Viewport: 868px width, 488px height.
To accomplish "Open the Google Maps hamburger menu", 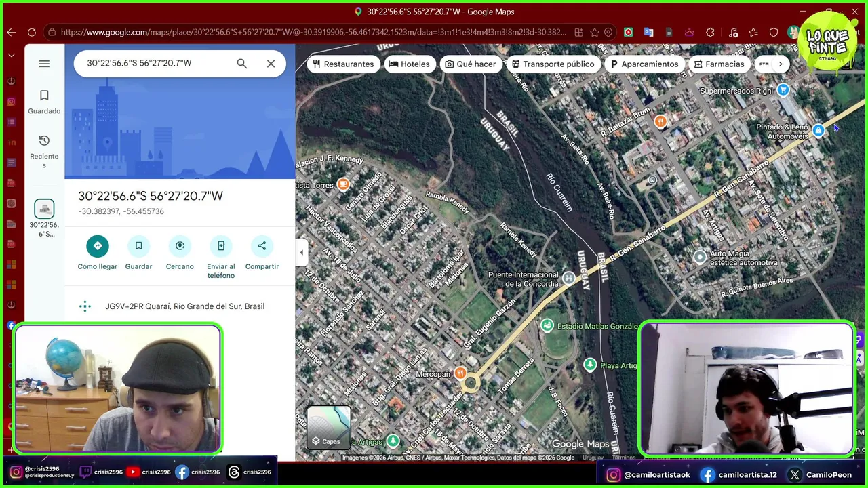I will click(x=44, y=64).
